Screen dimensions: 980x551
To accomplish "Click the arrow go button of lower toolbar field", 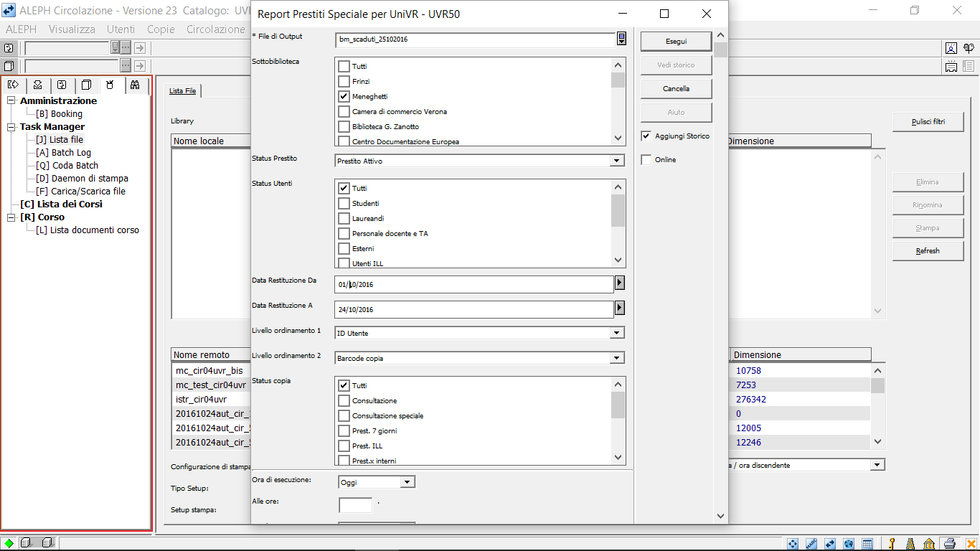I will [140, 66].
